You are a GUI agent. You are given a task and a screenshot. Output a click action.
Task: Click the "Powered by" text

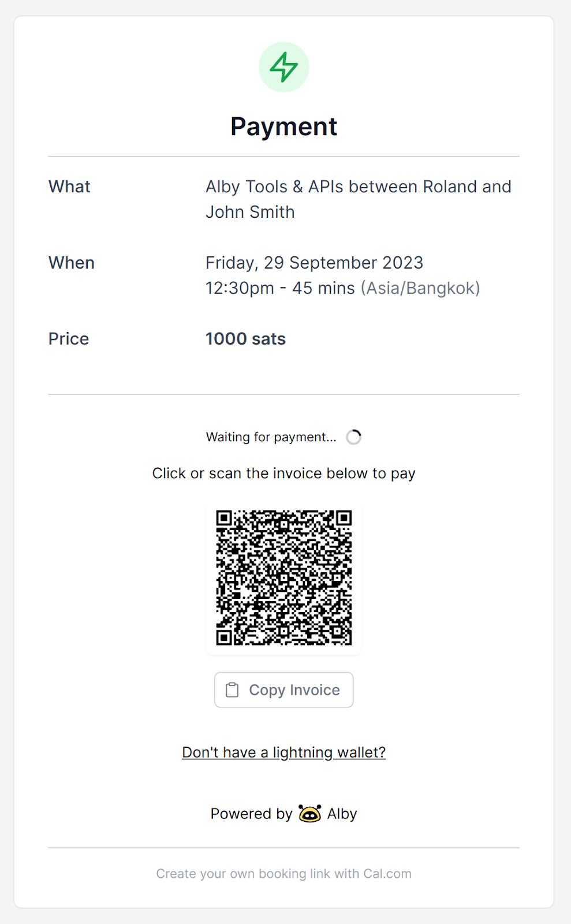(x=251, y=814)
